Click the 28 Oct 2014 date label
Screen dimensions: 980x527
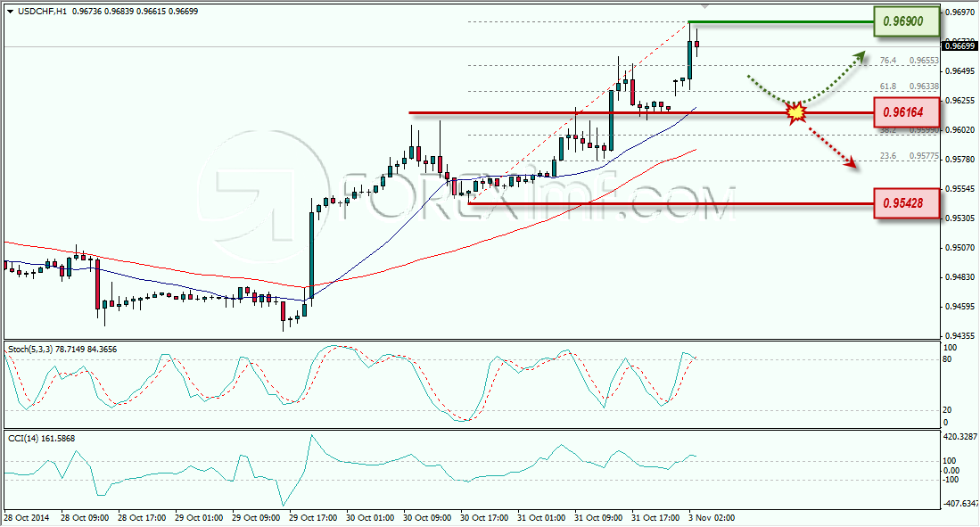click(26, 517)
